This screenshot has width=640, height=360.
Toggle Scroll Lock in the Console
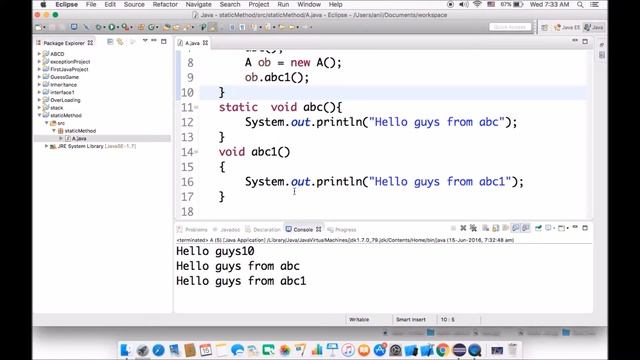496,228
